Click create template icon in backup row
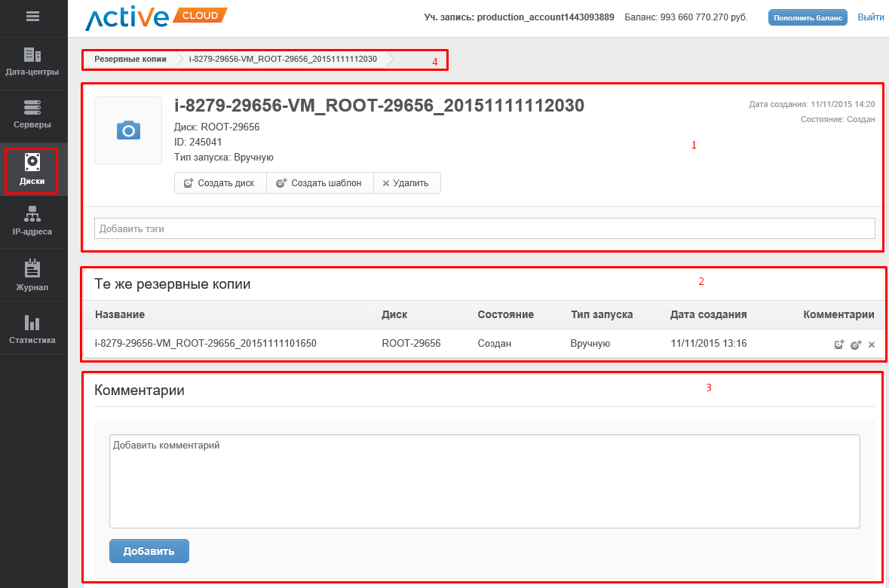The height and width of the screenshot is (588, 889). tap(855, 345)
